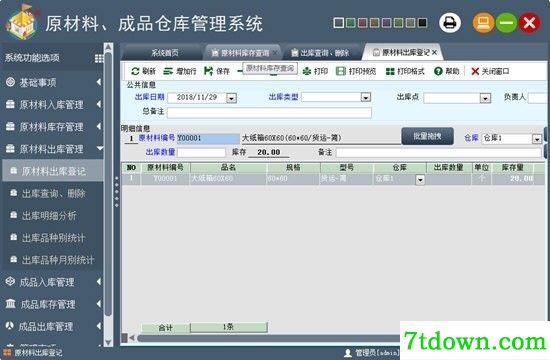
Task: Open the 出库点 dropdown
Action: click(x=485, y=98)
